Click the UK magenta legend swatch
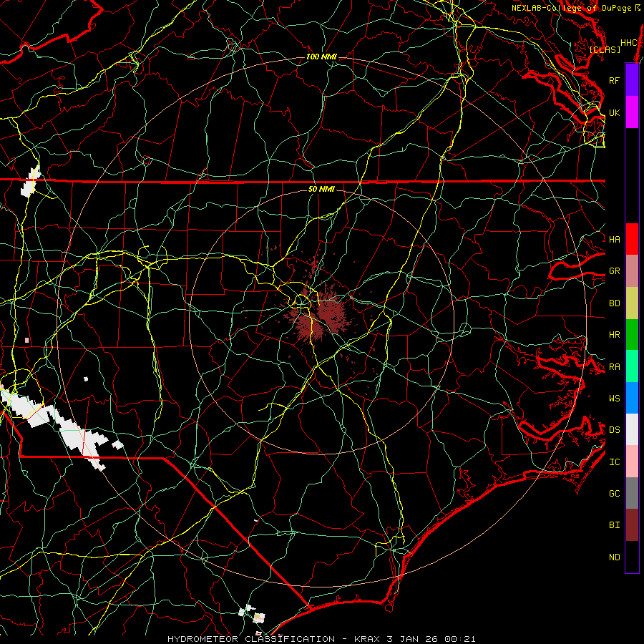 click(632, 112)
